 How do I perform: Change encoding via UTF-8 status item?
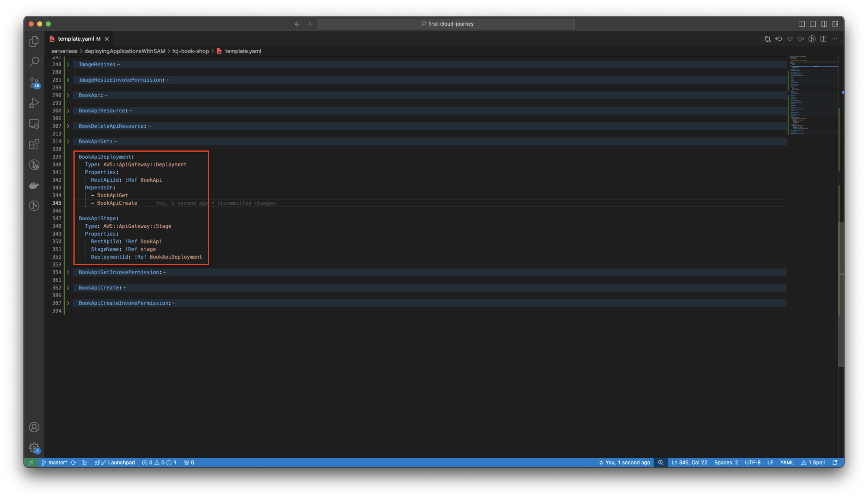coord(753,463)
